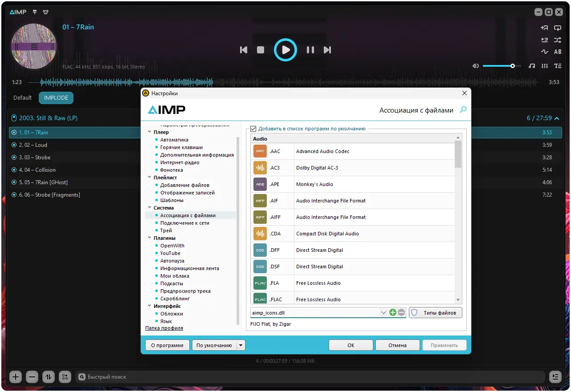571x392 pixels.
Task: Open the 'По умолчанию' dropdown arrow
Action: (x=240, y=345)
